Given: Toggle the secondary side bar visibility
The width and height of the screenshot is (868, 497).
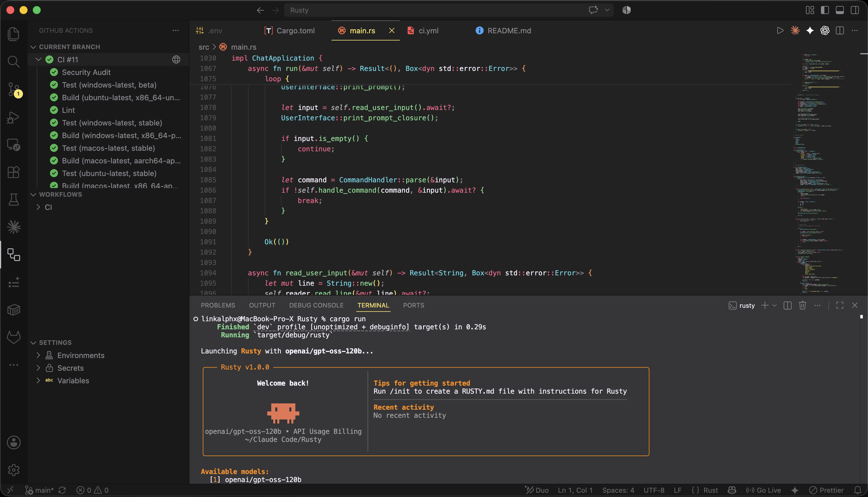Looking at the screenshot, I should click(855, 10).
